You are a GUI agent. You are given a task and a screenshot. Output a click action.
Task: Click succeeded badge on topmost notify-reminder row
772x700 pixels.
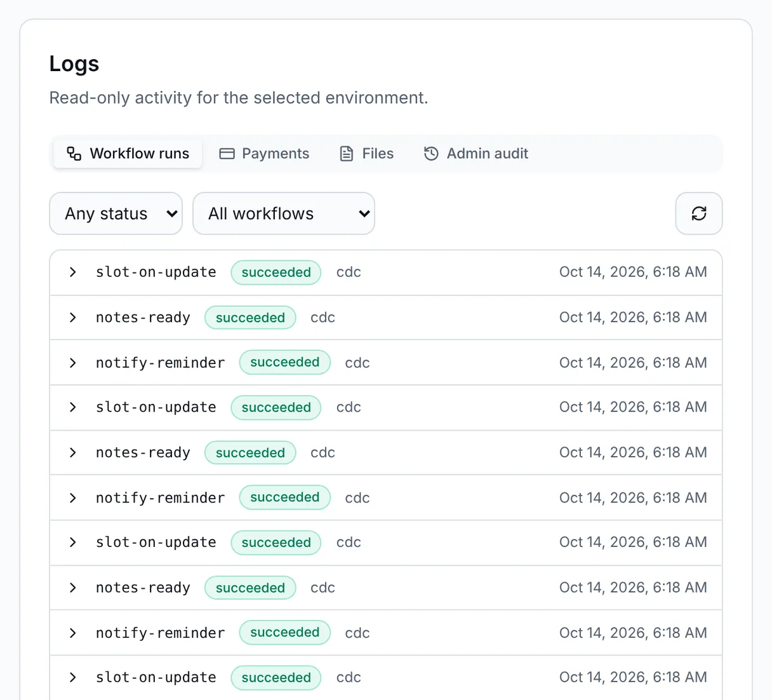click(285, 362)
